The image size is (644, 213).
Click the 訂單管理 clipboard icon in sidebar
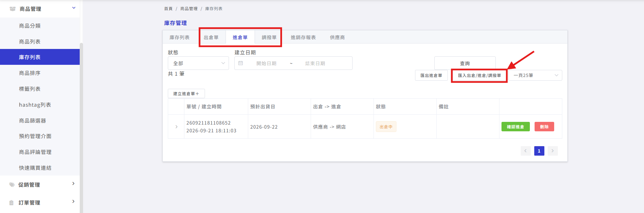point(11,203)
